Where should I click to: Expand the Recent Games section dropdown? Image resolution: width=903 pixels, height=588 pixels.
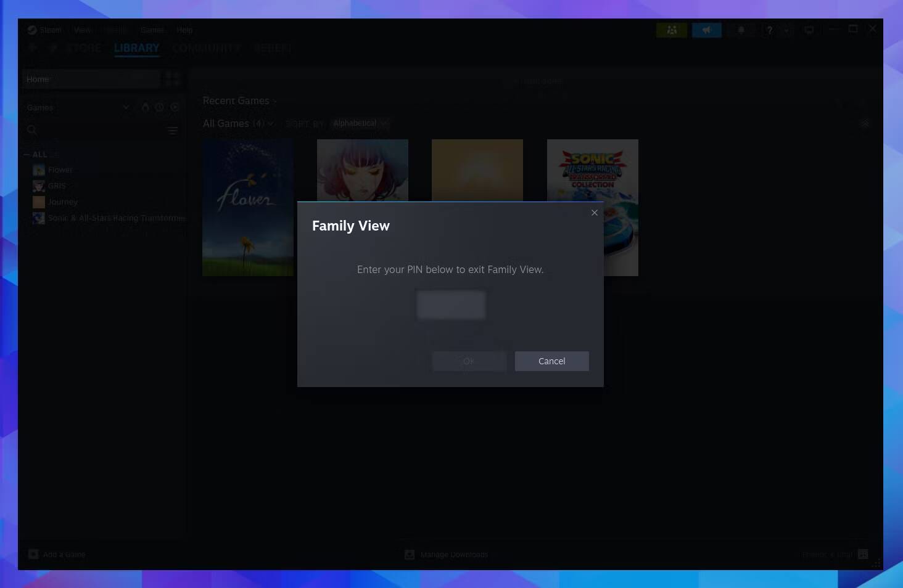pos(274,100)
